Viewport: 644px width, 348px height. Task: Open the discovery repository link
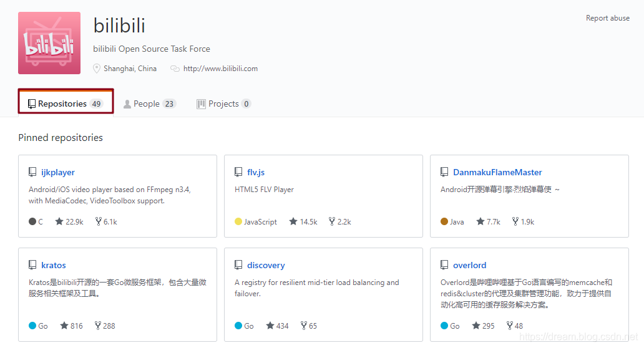[x=266, y=265]
